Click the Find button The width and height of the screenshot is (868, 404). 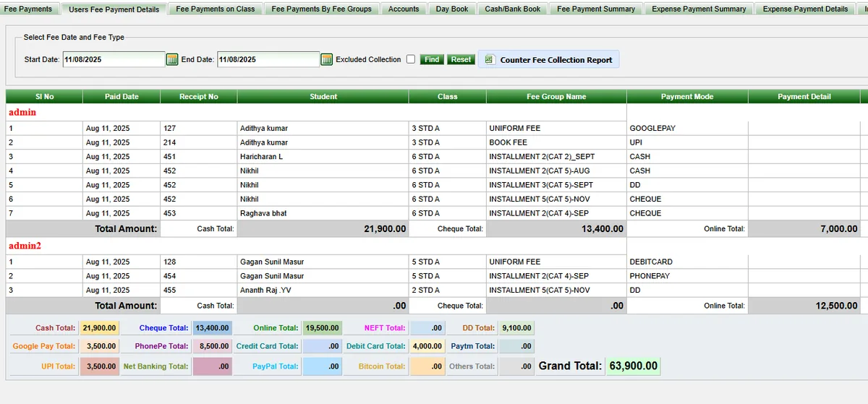432,59
